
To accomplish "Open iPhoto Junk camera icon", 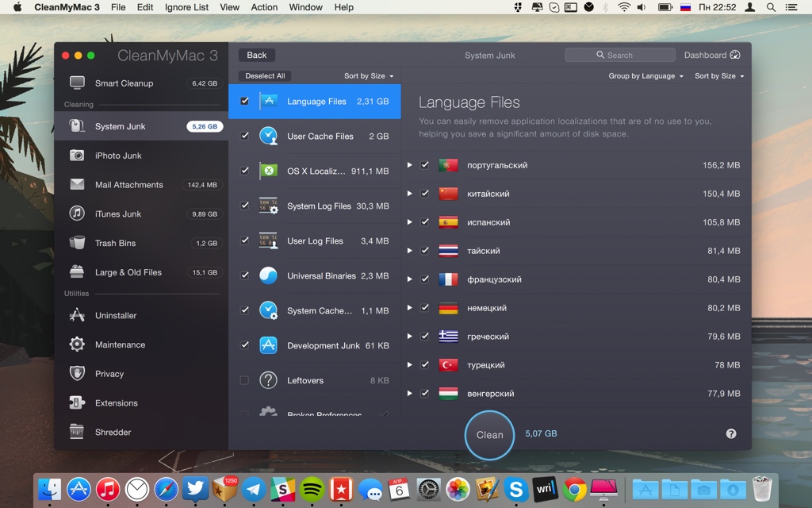I will (x=77, y=155).
